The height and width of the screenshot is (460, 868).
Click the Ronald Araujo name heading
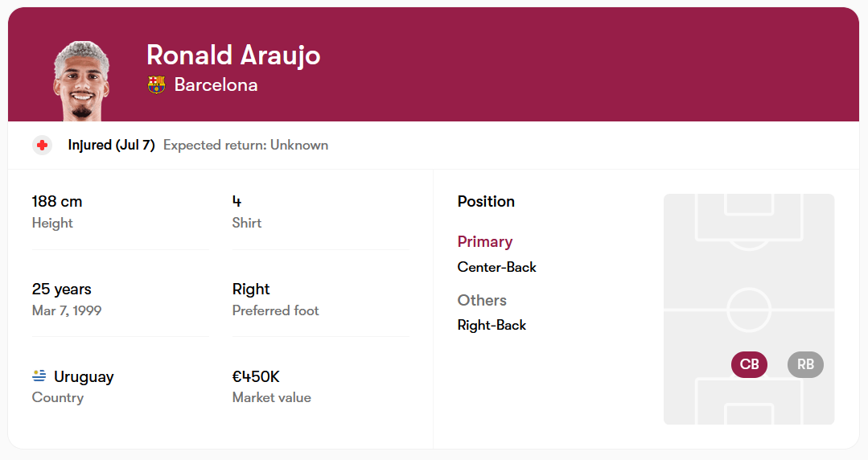[x=233, y=55]
